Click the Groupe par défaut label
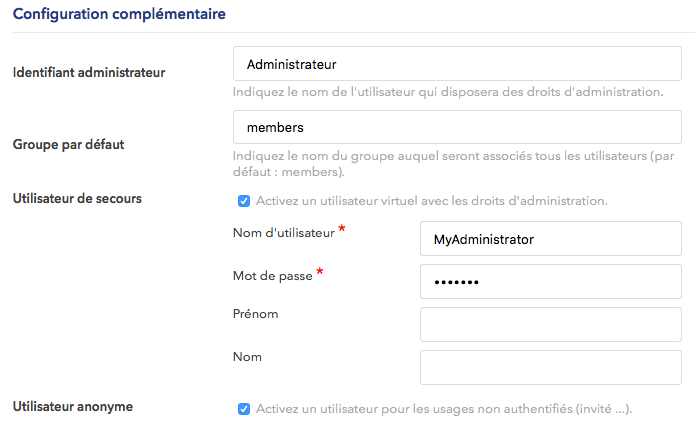 68,144
